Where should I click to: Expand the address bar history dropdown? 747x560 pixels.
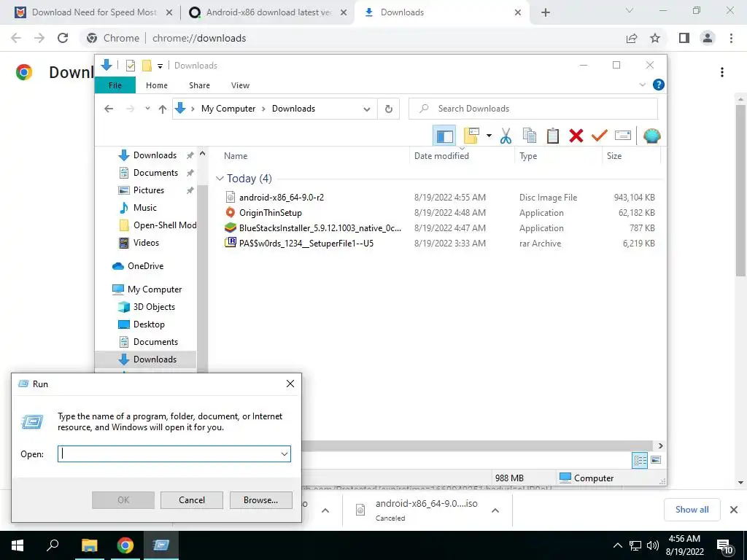(366, 109)
